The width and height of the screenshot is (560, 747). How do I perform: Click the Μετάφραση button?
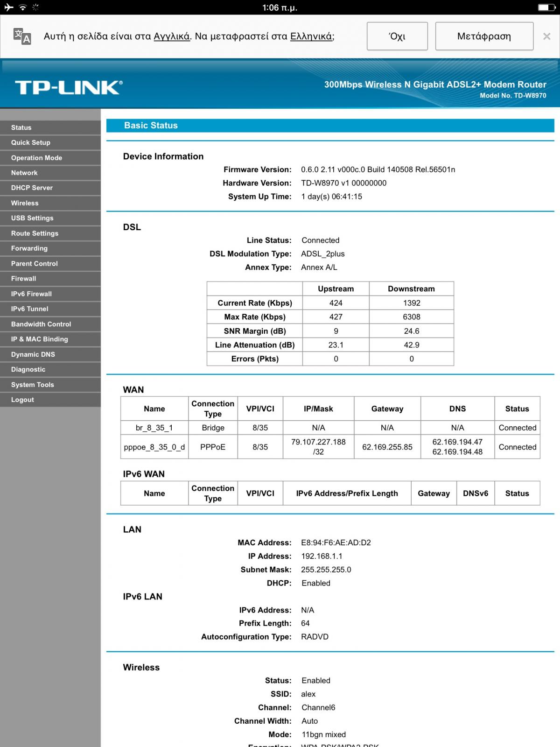(x=484, y=36)
